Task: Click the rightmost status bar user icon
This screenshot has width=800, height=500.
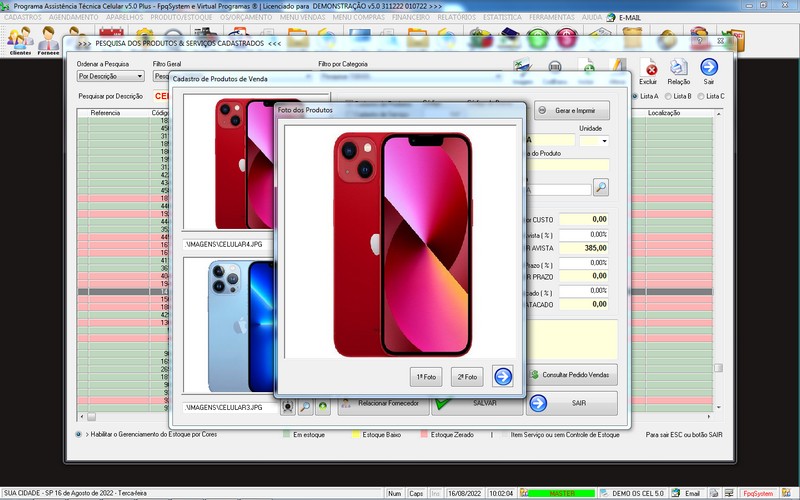Action: (x=786, y=493)
